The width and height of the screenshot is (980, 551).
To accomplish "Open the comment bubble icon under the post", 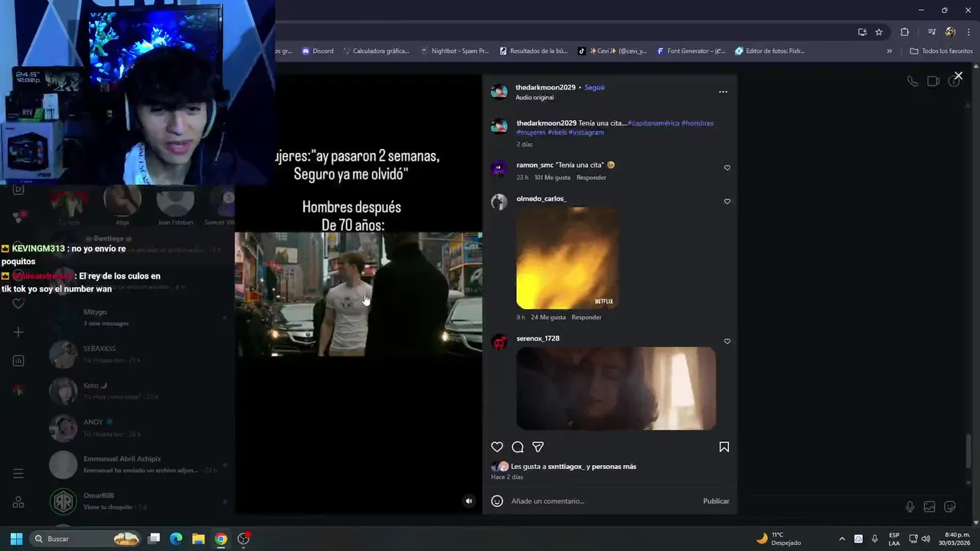I will coord(518,447).
